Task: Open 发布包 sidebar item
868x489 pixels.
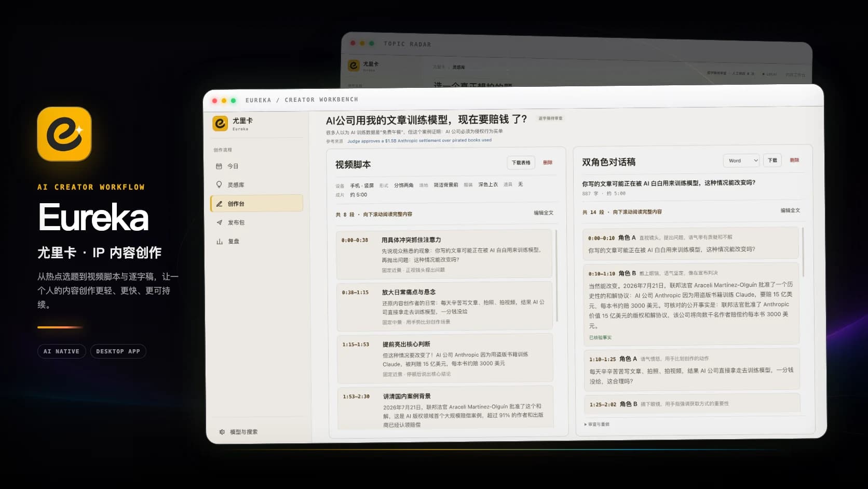Action: [x=257, y=222]
